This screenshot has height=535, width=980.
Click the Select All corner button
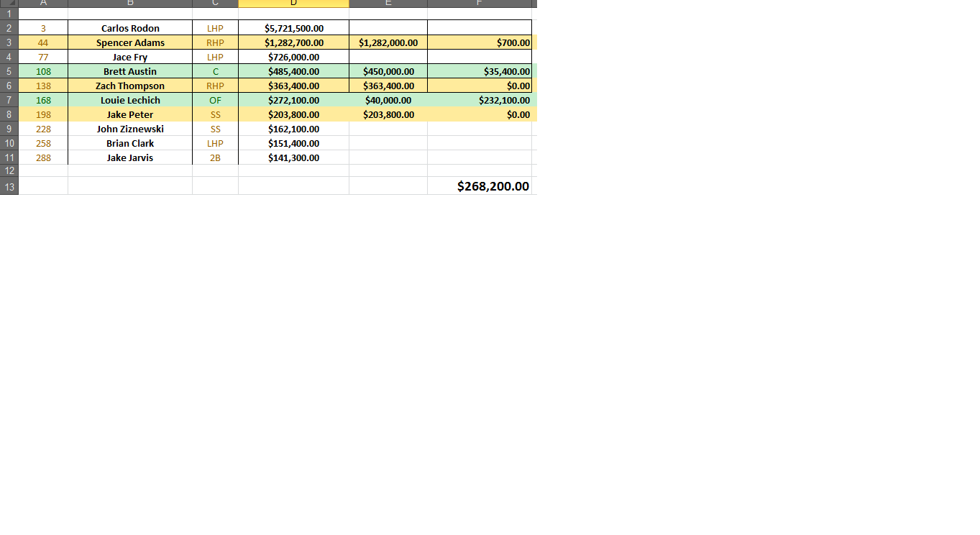9,4
